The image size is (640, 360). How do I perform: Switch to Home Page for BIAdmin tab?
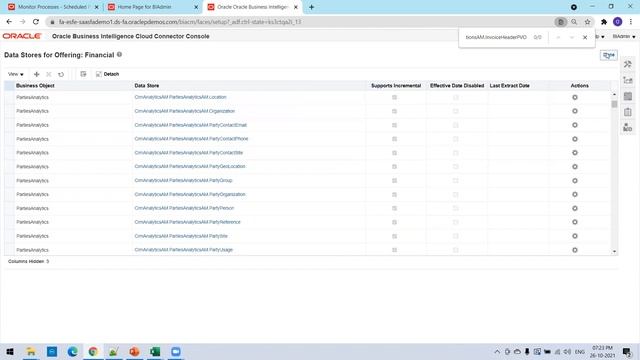pyautogui.click(x=153, y=7)
